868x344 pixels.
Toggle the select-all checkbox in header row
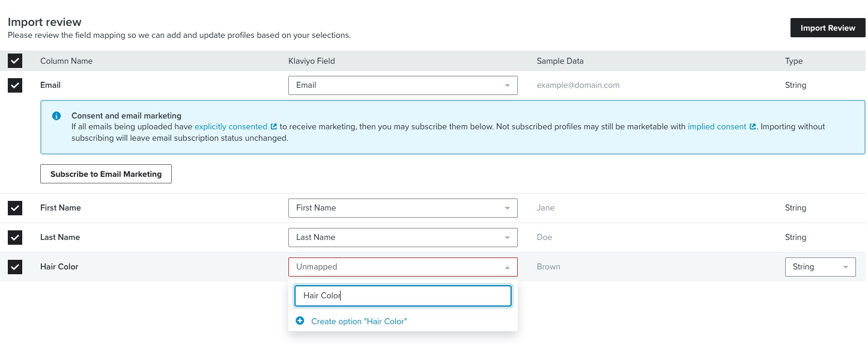pyautogui.click(x=15, y=61)
